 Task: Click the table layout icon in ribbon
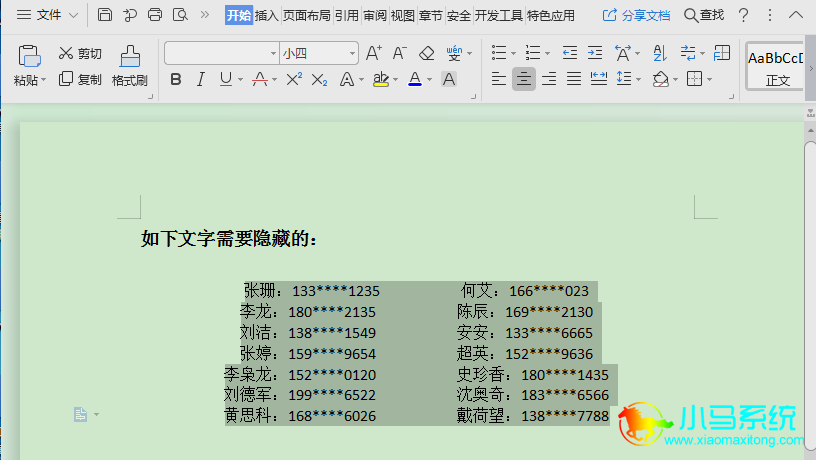pyautogui.click(x=722, y=53)
